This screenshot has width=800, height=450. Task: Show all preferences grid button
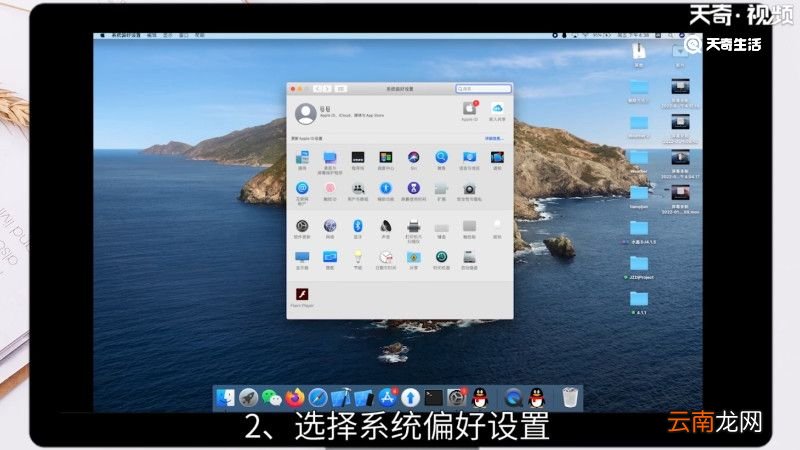(341, 89)
